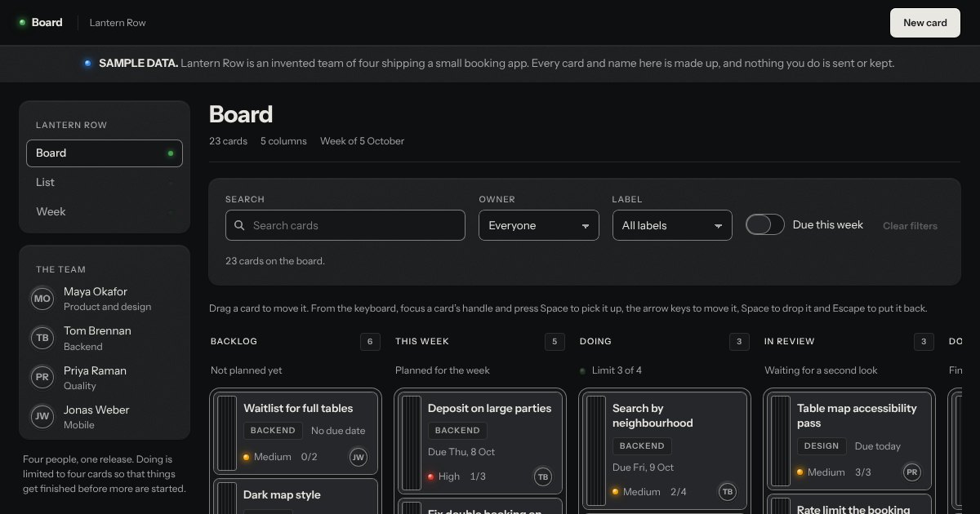Select Maya Okafor's name in team list
Viewport: 980px width, 514px height.
click(96, 292)
